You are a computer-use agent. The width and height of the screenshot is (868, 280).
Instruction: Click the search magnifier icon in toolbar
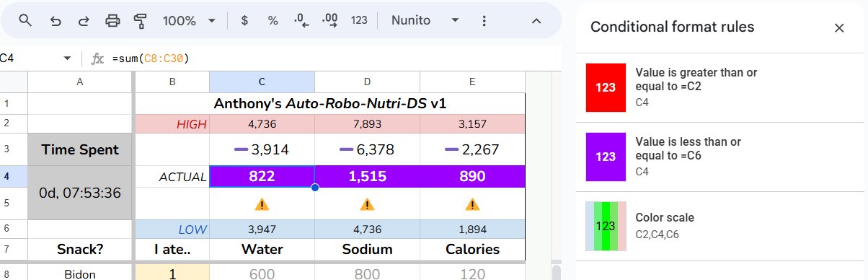25,20
